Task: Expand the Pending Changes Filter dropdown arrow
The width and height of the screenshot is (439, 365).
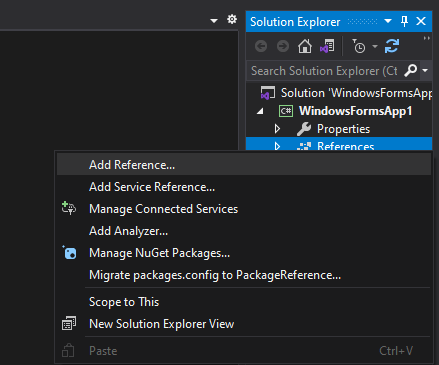Action: [x=375, y=46]
